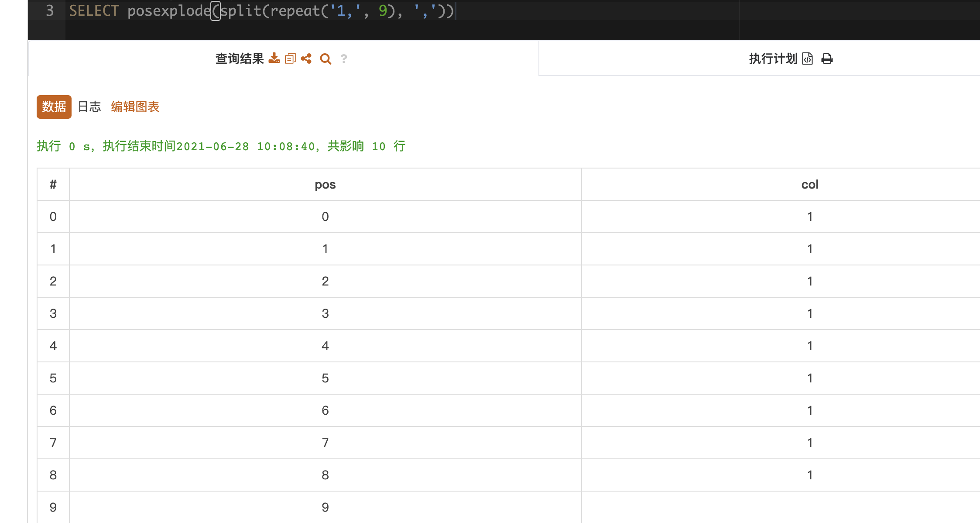Copy the query results
The image size is (980, 523).
tap(290, 58)
